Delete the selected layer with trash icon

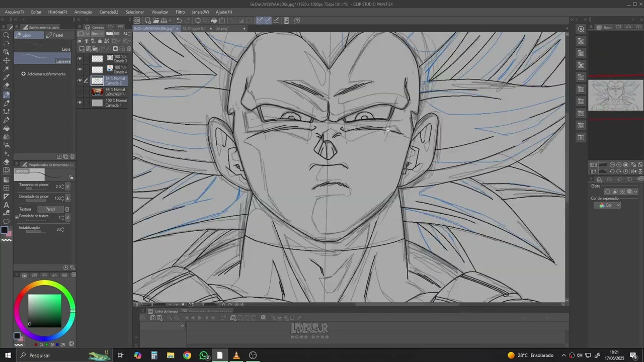(129, 49)
